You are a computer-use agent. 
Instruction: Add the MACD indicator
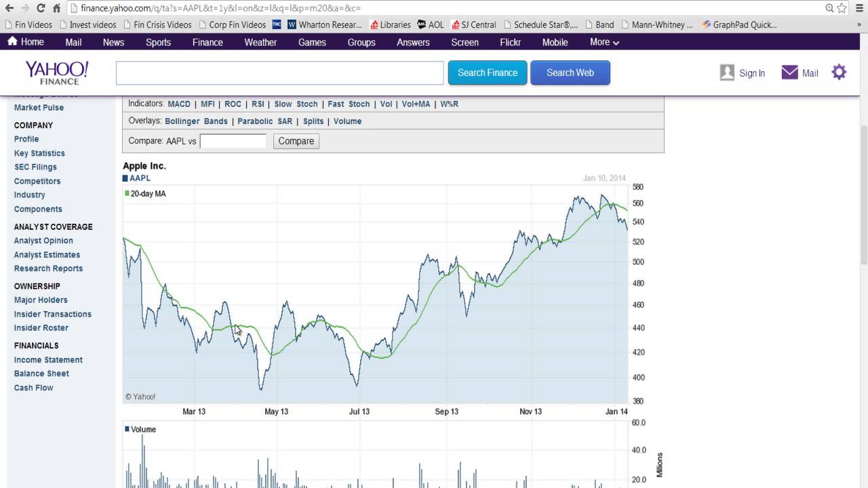point(179,104)
